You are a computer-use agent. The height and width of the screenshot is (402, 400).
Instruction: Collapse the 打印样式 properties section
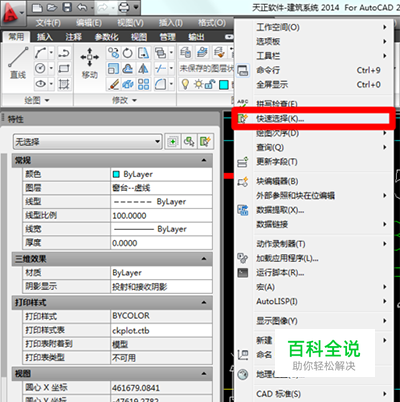click(x=204, y=303)
